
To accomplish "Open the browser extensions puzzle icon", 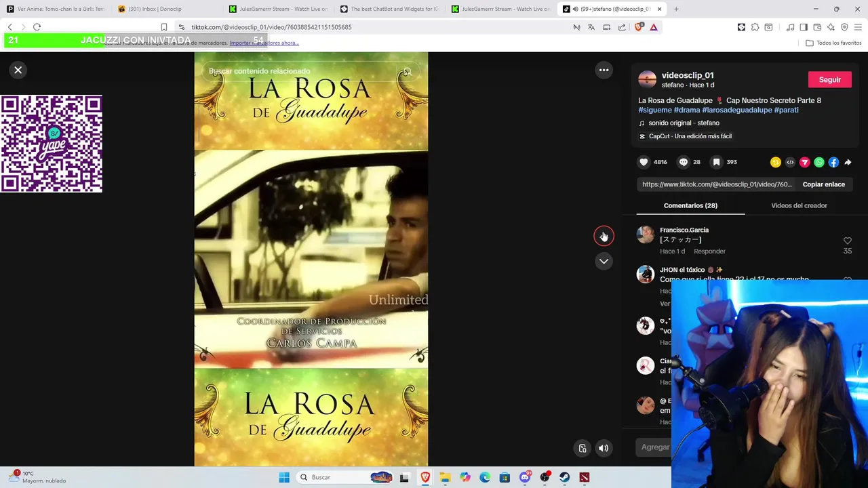I will [x=755, y=27].
